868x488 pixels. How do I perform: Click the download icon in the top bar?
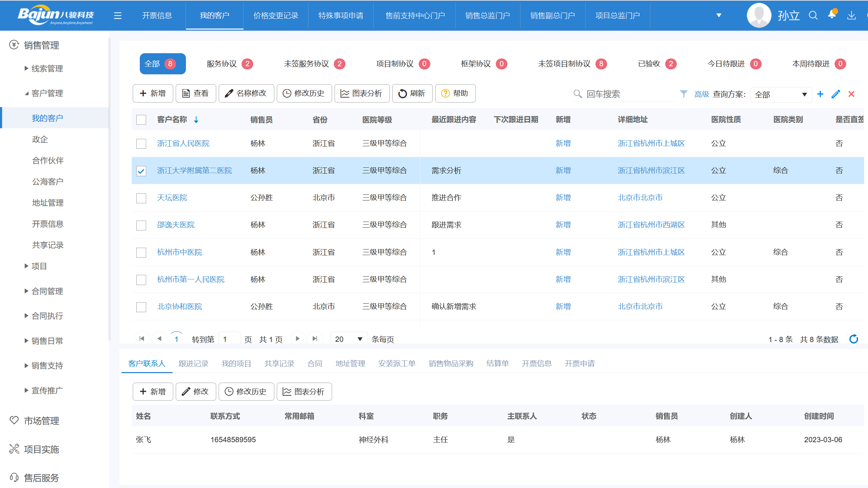[x=852, y=16]
